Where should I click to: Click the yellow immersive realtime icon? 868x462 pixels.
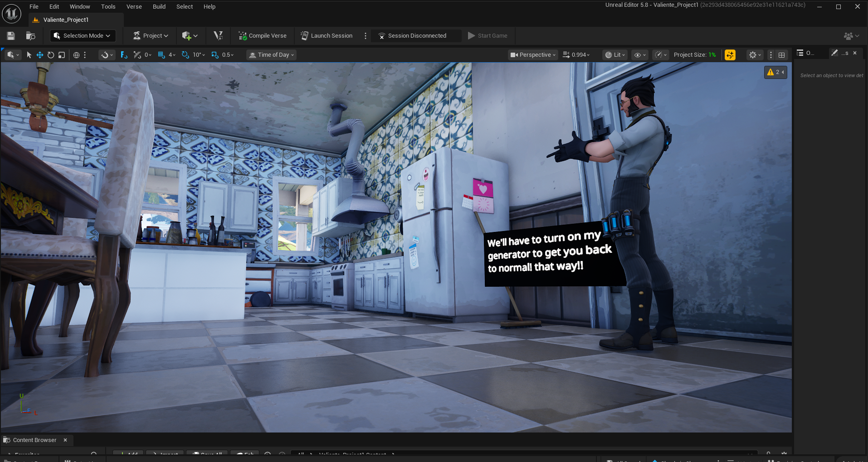(x=730, y=55)
